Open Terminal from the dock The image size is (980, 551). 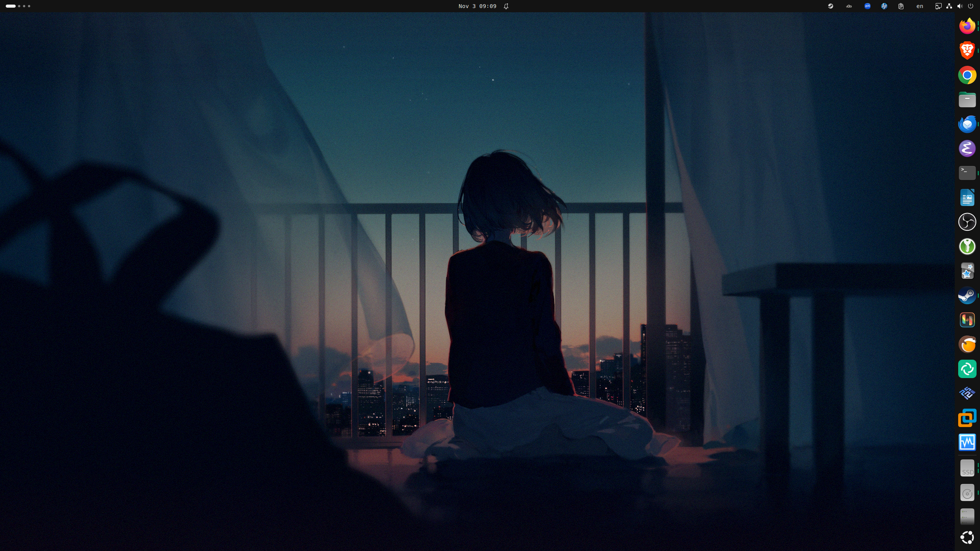click(967, 173)
